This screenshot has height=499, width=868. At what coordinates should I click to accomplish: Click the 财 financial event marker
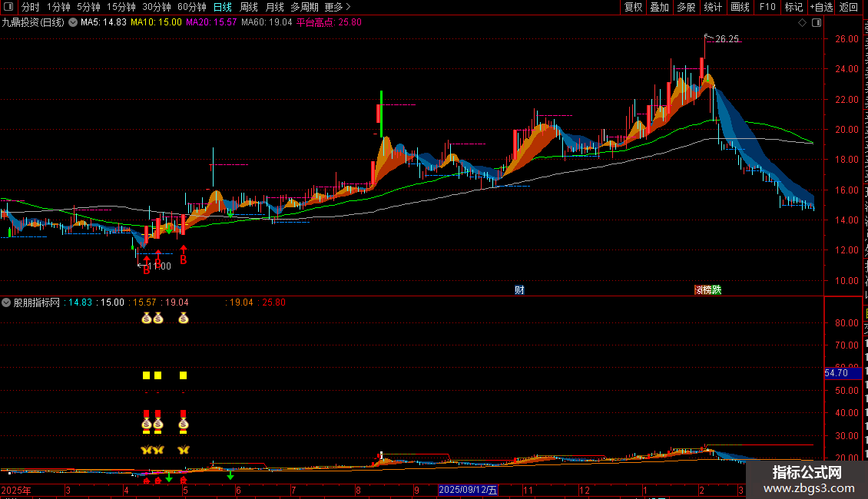click(519, 290)
